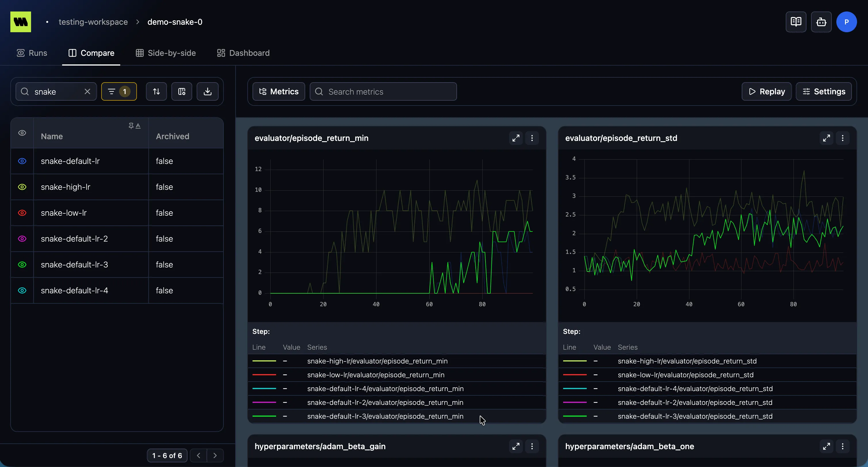Click the evaluator/episode_return_std chart title
The width and height of the screenshot is (868, 467).
coord(621,138)
